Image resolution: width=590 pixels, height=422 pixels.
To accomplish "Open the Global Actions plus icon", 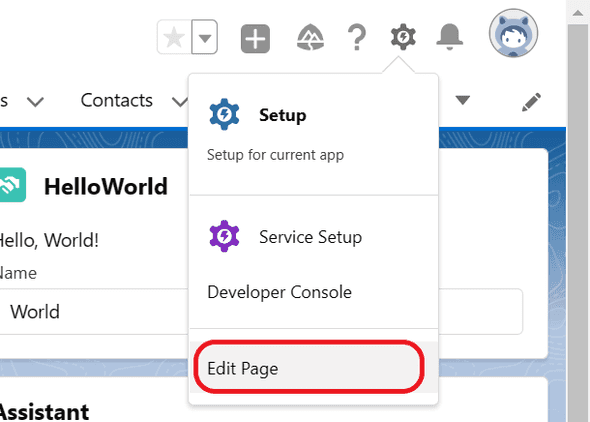I will pyautogui.click(x=255, y=38).
